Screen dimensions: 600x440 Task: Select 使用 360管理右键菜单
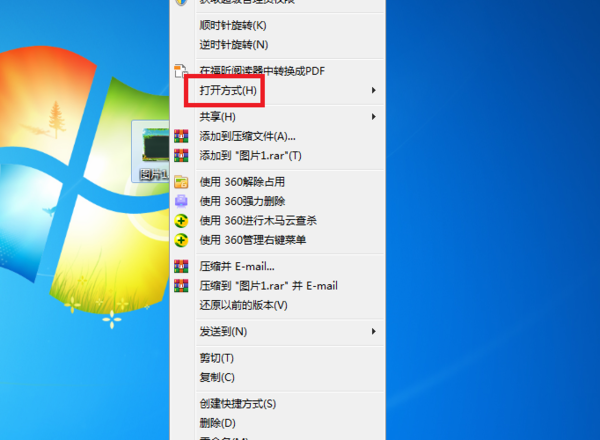click(253, 240)
